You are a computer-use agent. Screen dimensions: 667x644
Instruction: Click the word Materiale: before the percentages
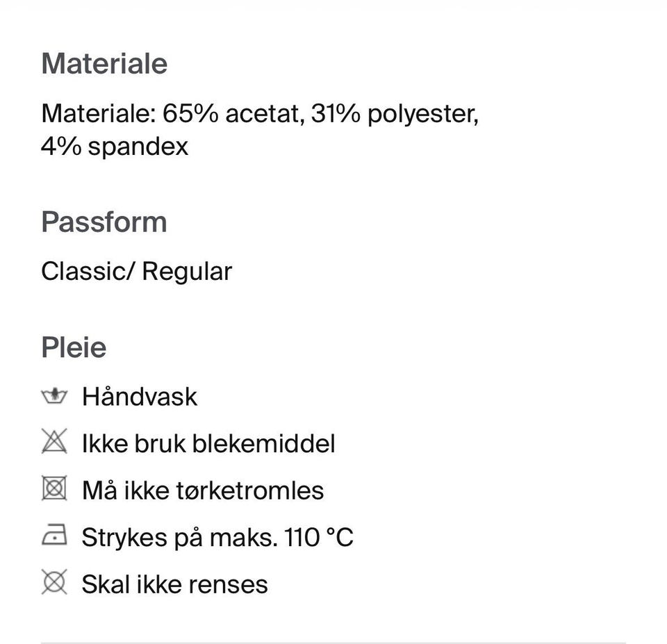[98, 113]
